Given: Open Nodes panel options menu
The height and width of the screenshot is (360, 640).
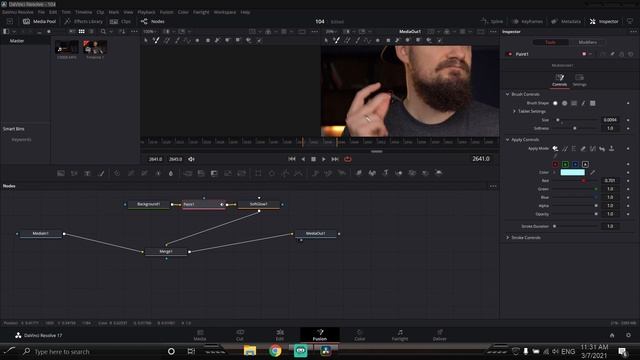Looking at the screenshot, I should coord(493,186).
